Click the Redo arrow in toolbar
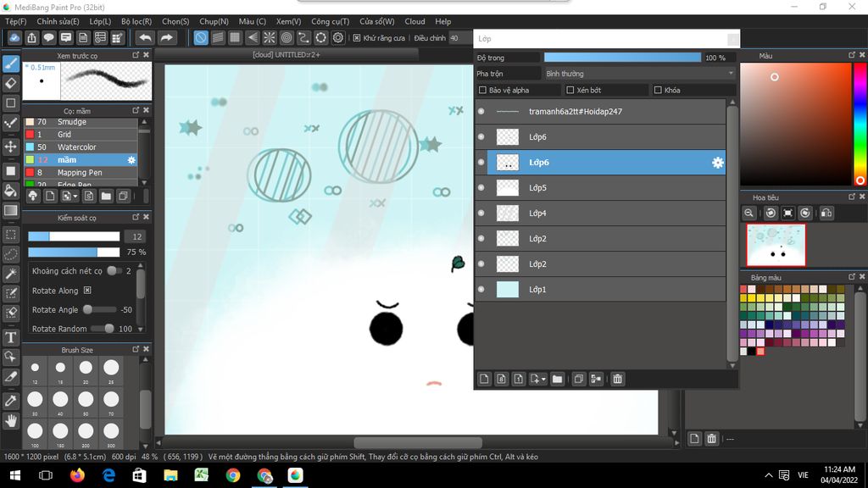Screen dimensions: 868x488 [x=166, y=37]
